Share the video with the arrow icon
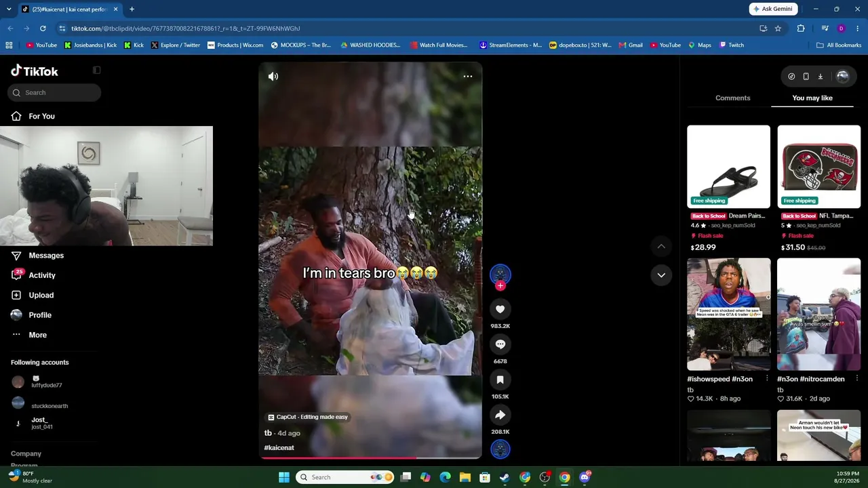This screenshot has height=488, width=868. [x=500, y=415]
